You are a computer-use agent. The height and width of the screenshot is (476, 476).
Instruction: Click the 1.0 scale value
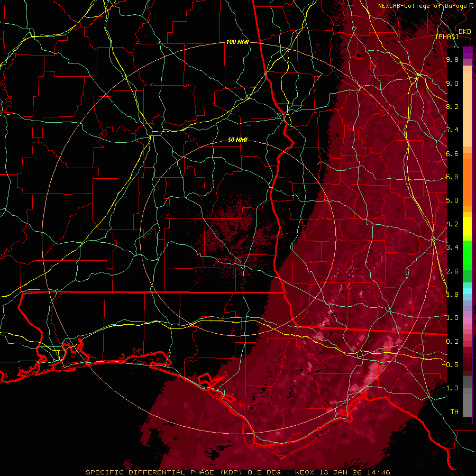pos(452,318)
